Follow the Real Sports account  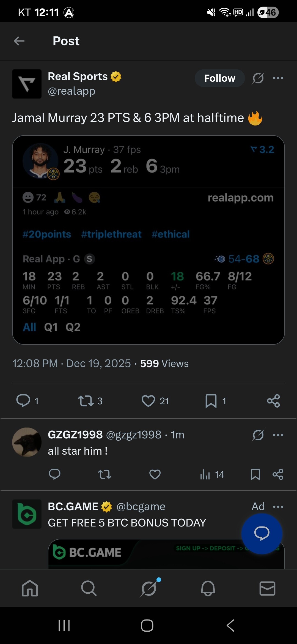tap(219, 78)
